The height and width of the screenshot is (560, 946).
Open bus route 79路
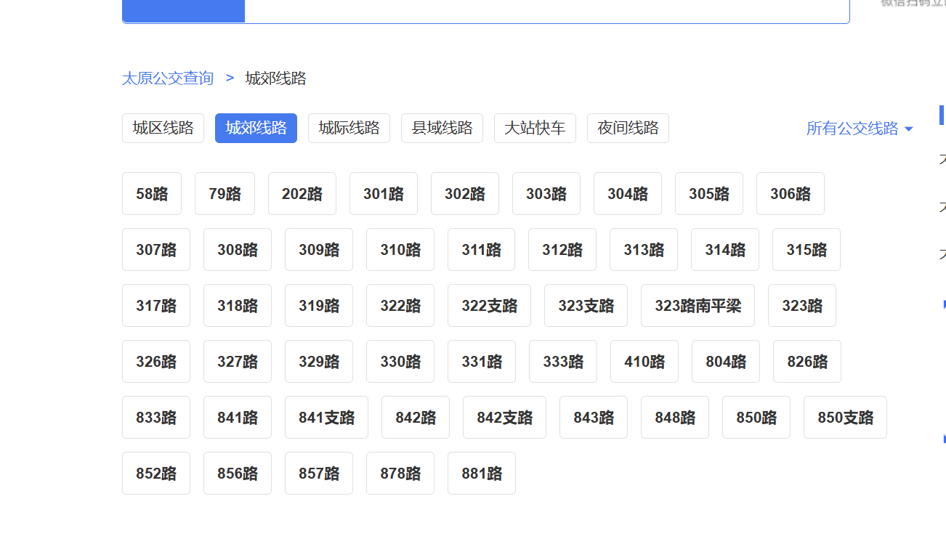(x=225, y=194)
